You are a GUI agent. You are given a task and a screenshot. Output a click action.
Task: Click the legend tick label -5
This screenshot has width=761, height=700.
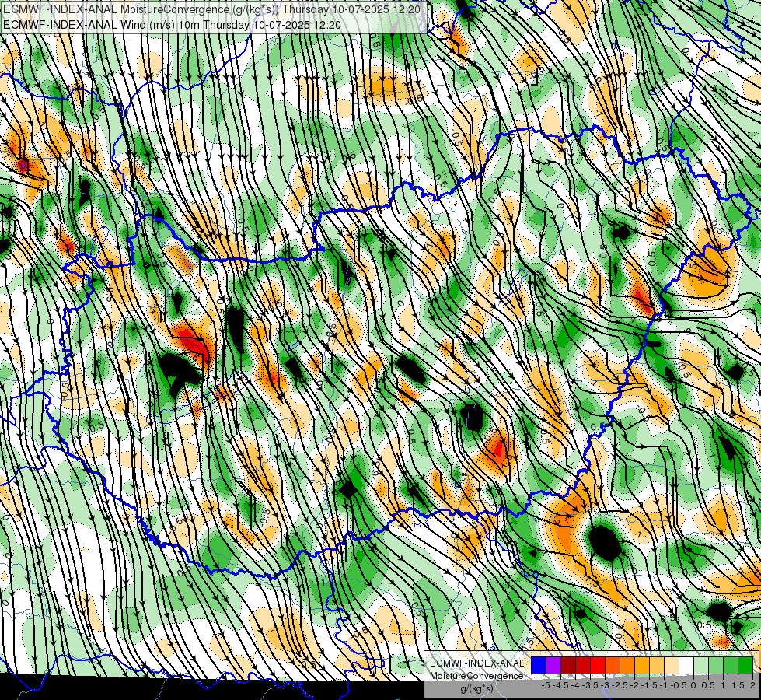coord(546,685)
